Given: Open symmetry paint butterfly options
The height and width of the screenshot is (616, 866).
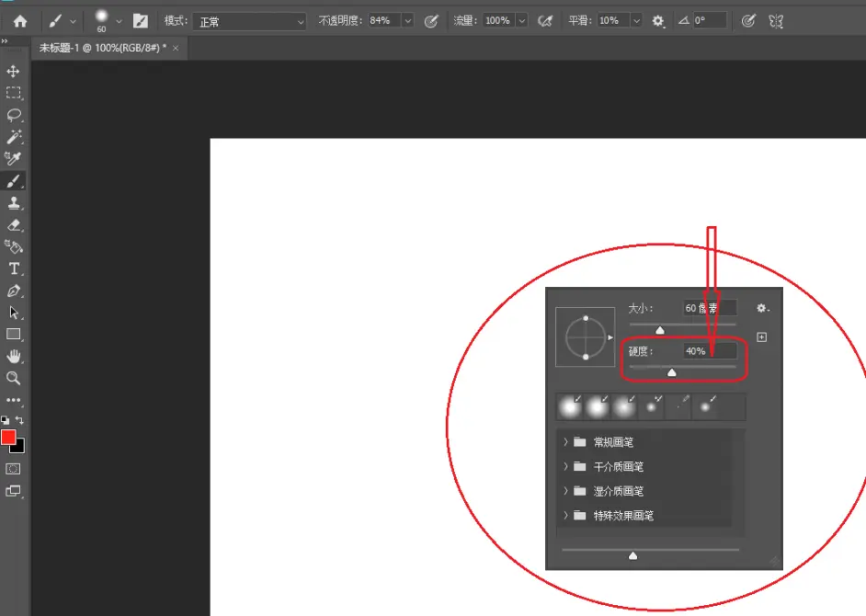Looking at the screenshot, I should (x=776, y=21).
